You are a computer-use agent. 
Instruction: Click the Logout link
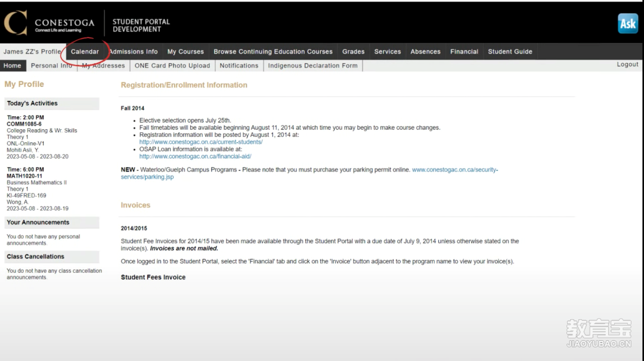coord(627,64)
